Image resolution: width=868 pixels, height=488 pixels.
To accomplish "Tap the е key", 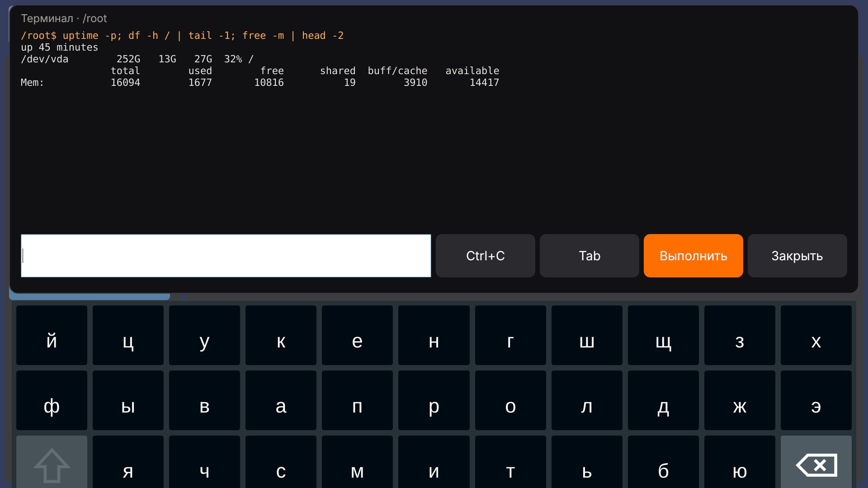I will coord(357,335).
